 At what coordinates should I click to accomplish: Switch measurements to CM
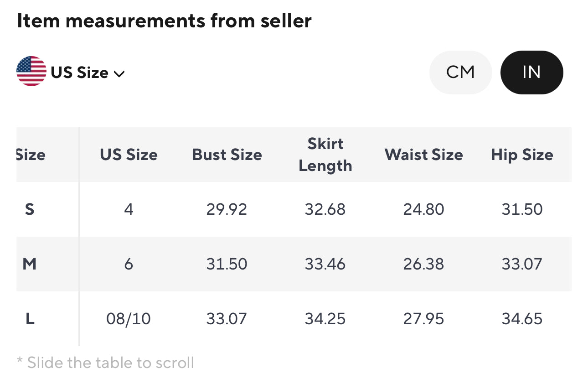pos(460,73)
